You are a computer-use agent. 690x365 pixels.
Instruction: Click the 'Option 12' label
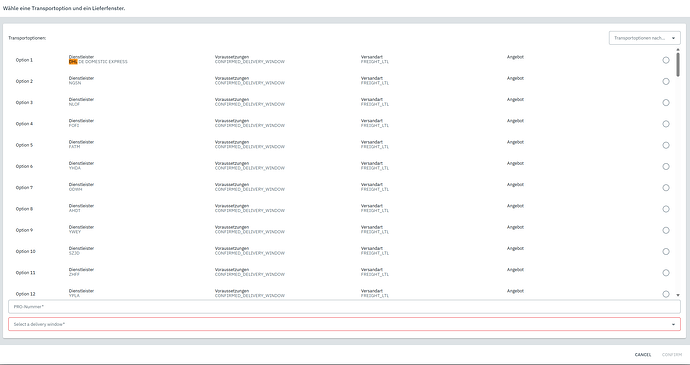[x=26, y=294]
